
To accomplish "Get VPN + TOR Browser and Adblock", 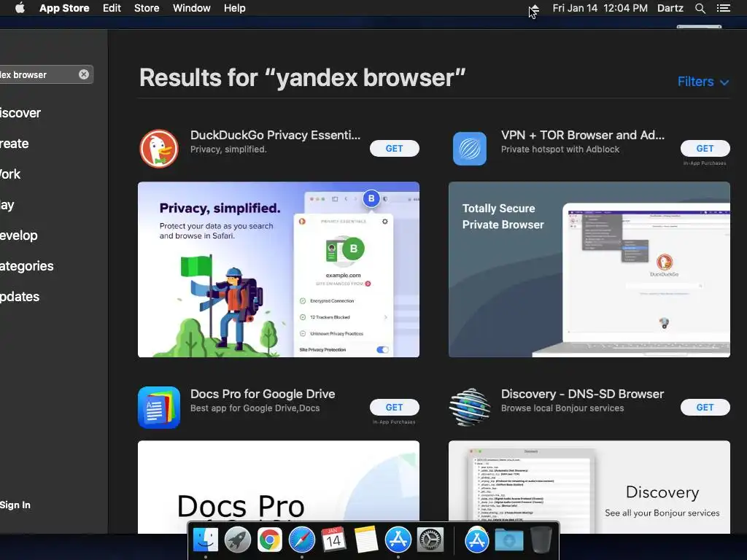I will [705, 149].
